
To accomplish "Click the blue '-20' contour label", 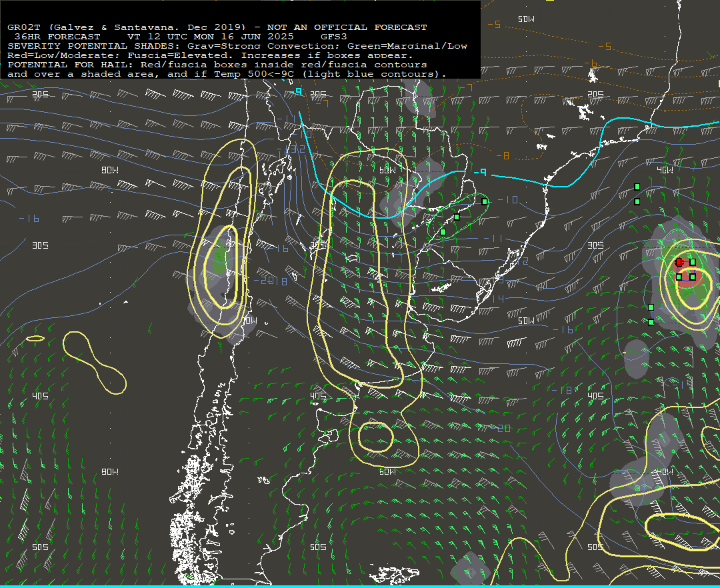I will [x=500, y=428].
